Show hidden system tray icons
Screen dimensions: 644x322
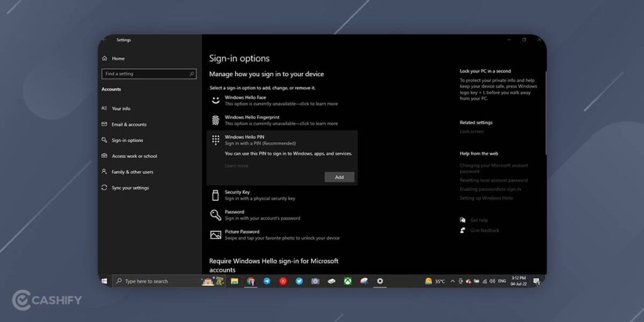click(x=453, y=281)
